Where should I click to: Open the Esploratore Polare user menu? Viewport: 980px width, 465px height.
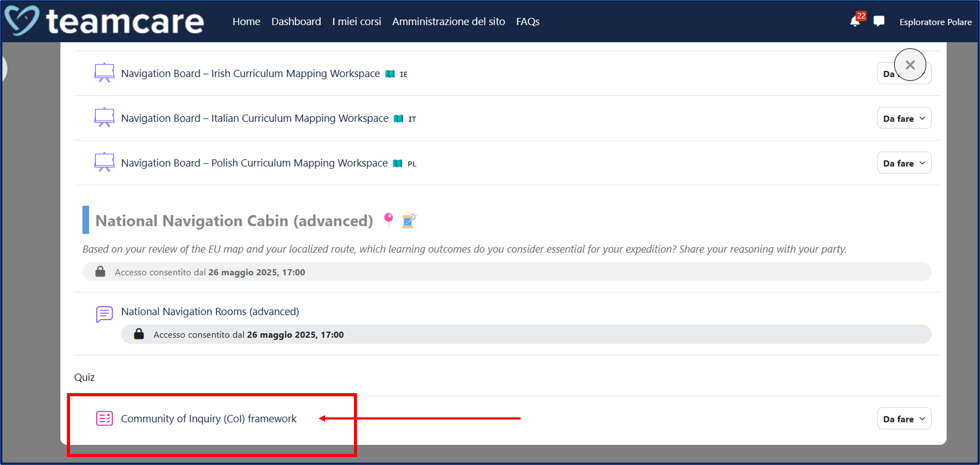pyautogui.click(x=935, y=22)
